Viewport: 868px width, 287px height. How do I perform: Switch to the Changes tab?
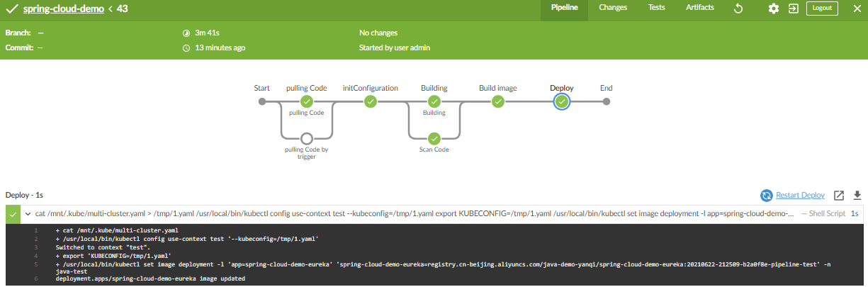click(x=613, y=8)
